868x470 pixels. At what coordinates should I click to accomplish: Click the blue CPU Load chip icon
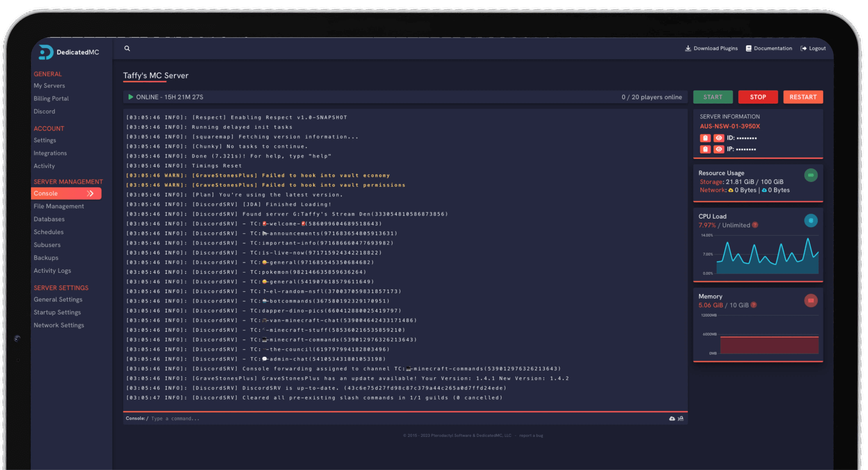click(x=811, y=221)
